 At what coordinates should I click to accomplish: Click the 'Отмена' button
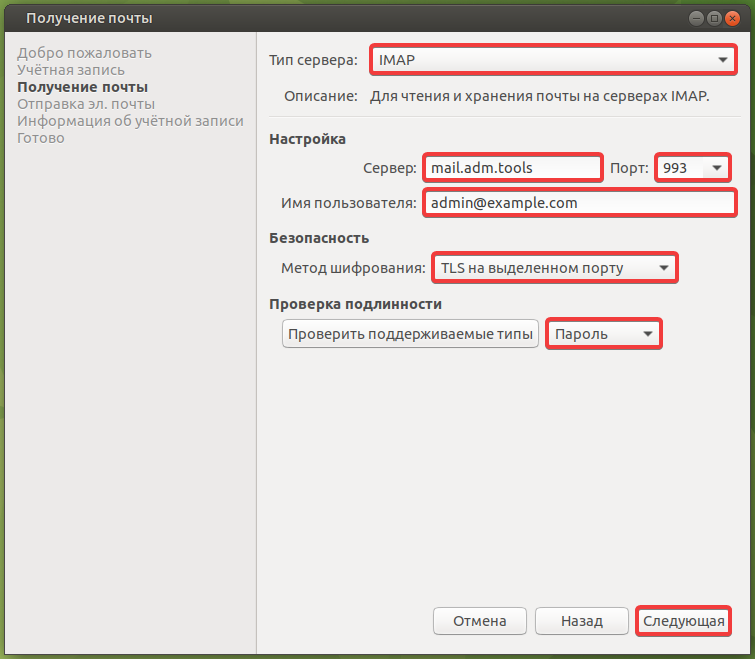coord(479,621)
